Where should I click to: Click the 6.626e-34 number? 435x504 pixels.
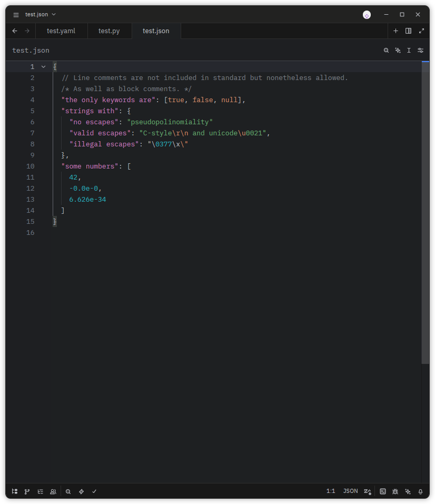point(87,200)
